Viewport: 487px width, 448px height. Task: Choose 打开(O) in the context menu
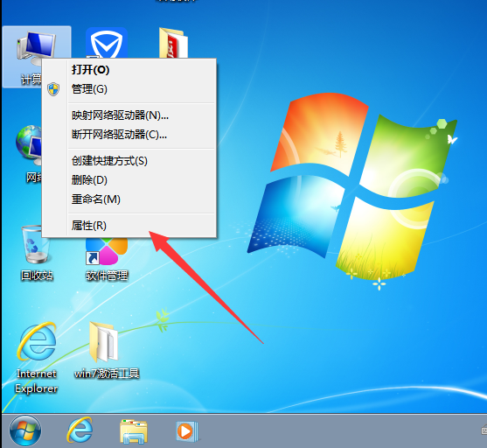click(129, 70)
